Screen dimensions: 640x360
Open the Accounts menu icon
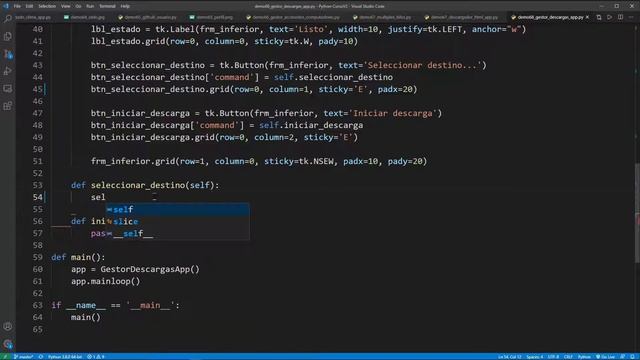tap(8, 327)
